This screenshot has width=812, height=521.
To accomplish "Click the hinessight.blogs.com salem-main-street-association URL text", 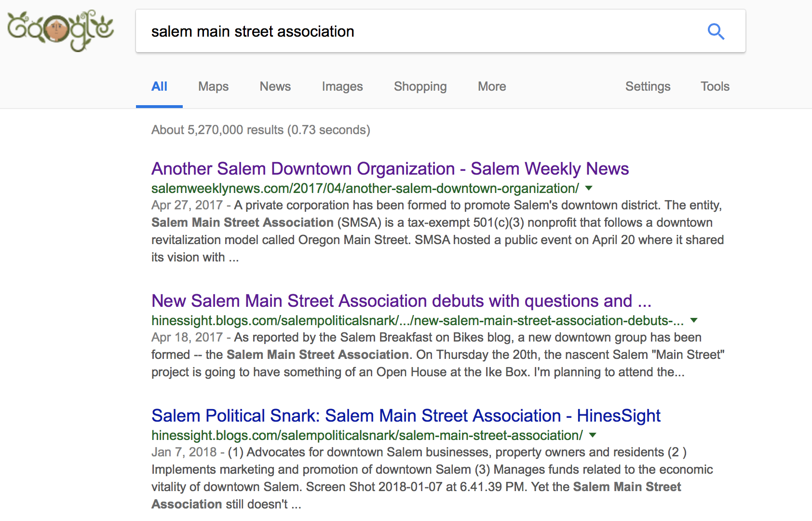I will (366, 436).
